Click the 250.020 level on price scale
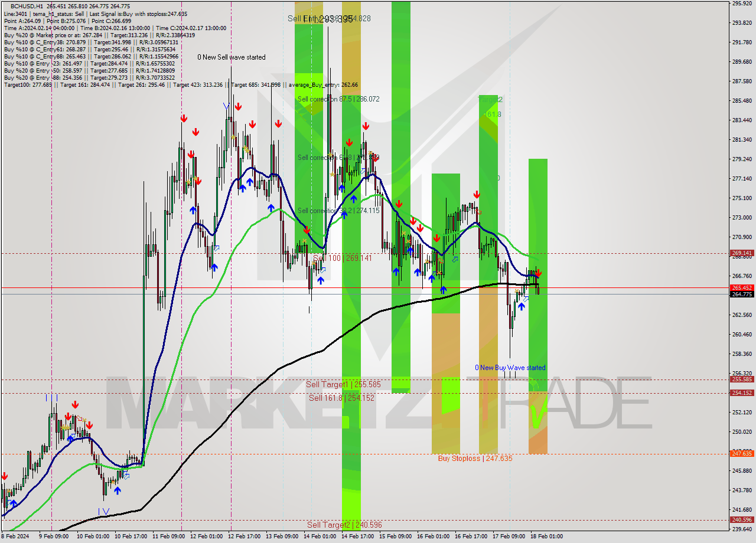The height and width of the screenshot is (543, 756). 742,431
